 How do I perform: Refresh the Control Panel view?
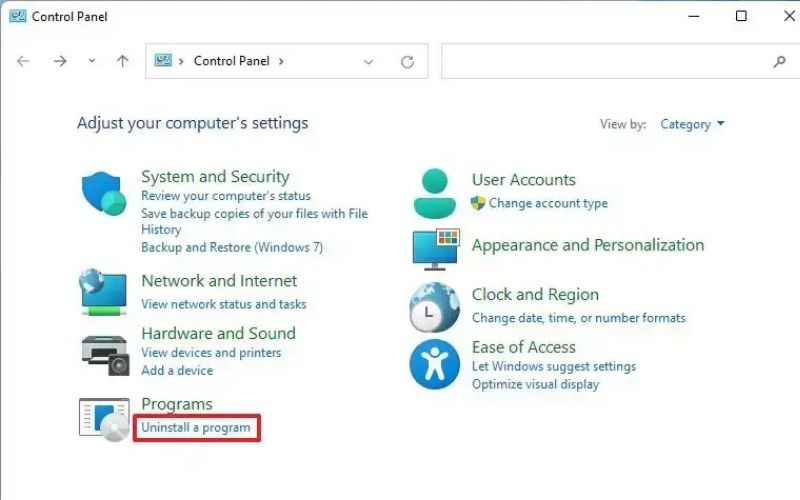click(x=407, y=61)
